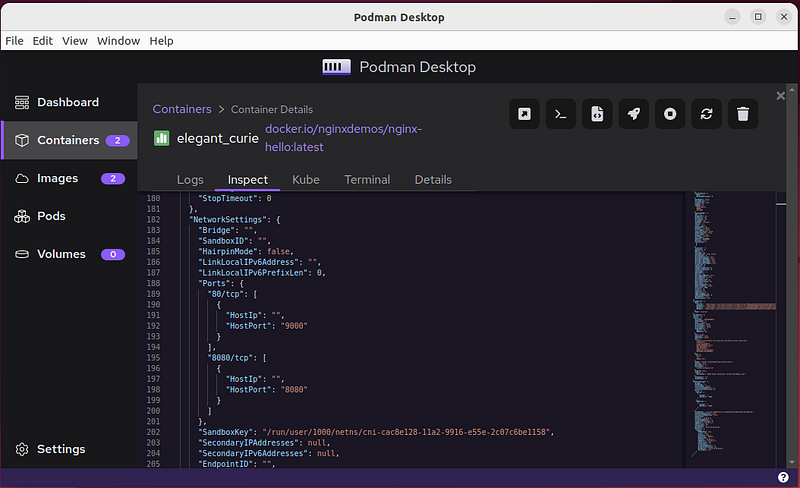This screenshot has width=800, height=488.
Task: Click the Deploy to Kubernetes rocket icon
Action: [x=634, y=114]
